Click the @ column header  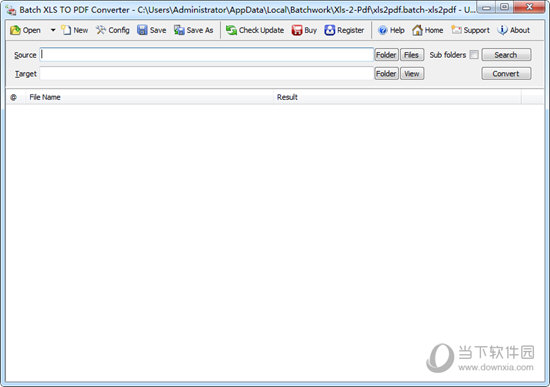[x=14, y=97]
